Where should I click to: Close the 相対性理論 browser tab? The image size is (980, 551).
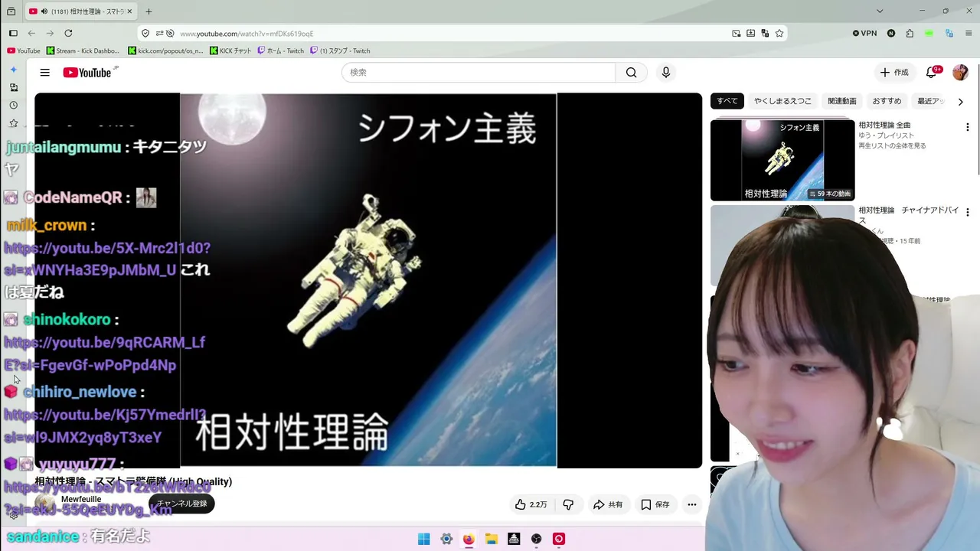(x=129, y=11)
